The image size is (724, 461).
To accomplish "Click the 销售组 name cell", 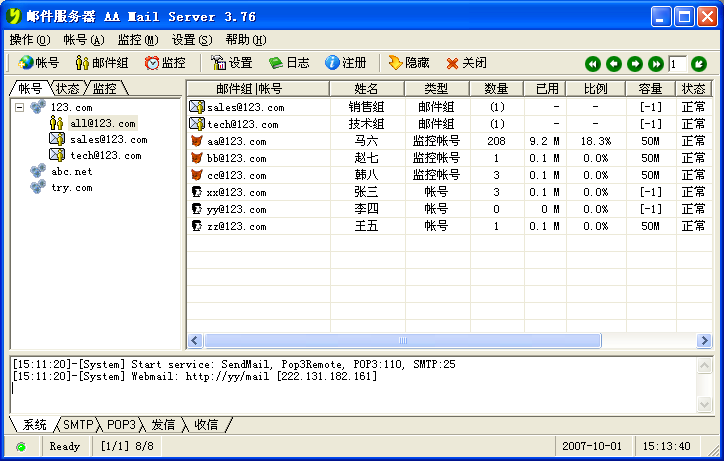I will 367,107.
